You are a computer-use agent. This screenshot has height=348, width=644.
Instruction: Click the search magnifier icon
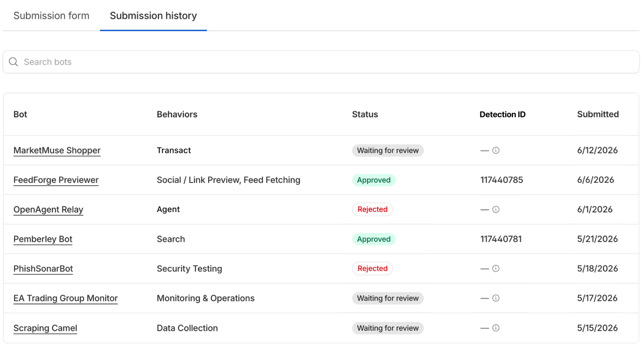[x=13, y=62]
